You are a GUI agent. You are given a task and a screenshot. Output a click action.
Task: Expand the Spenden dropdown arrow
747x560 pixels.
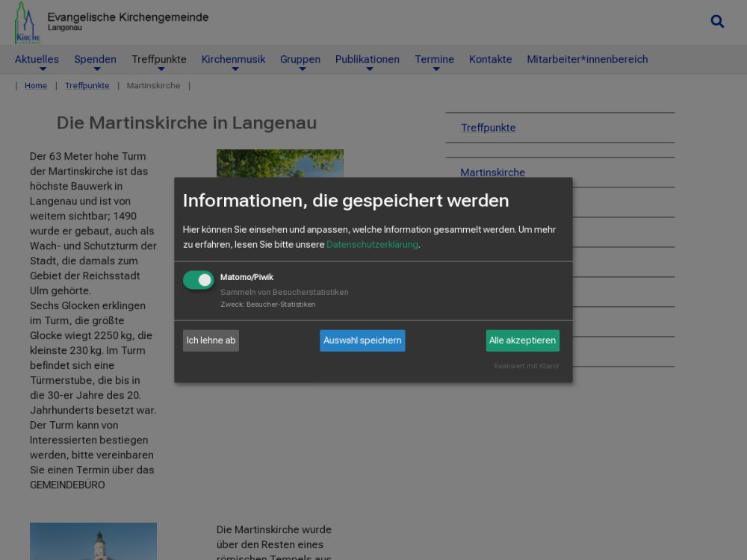pos(96,69)
